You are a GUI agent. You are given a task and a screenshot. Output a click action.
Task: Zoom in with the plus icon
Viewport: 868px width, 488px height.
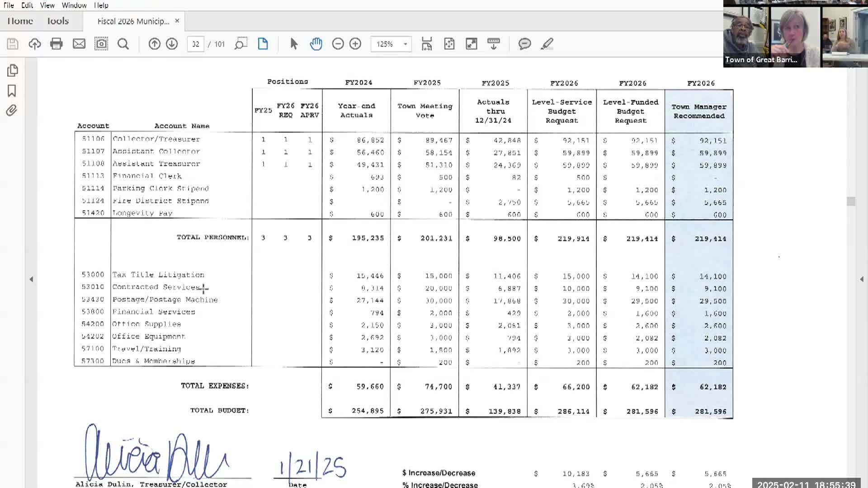coord(355,44)
